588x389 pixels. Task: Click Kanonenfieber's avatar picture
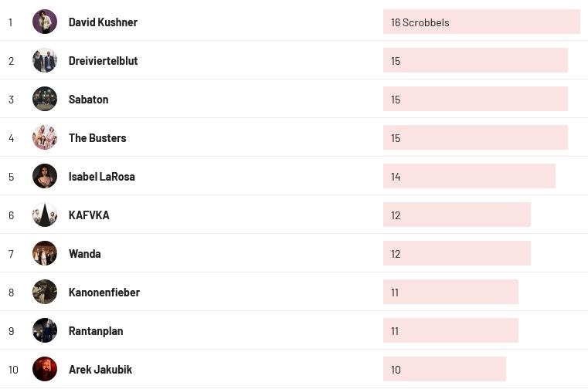(45, 292)
